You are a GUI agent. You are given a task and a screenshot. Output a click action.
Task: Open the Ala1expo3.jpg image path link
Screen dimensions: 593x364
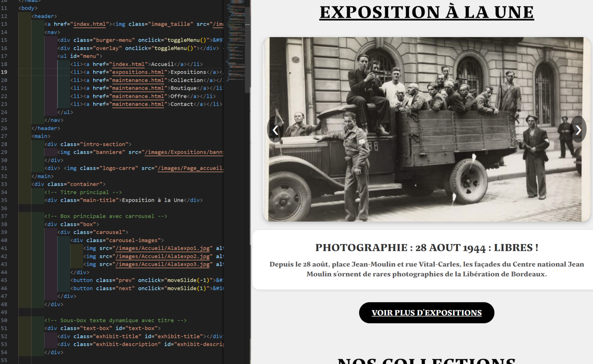click(x=162, y=264)
